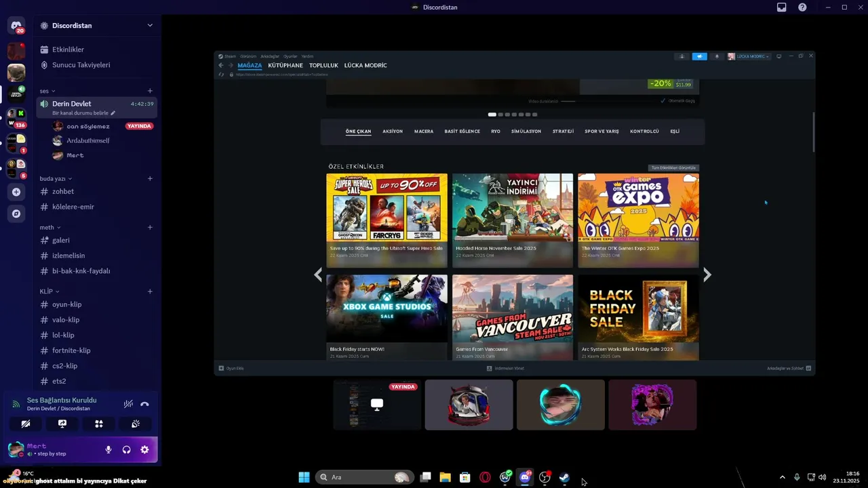Open WhatsApp from the taskbar
This screenshot has height=488, width=868.
coord(505,477)
